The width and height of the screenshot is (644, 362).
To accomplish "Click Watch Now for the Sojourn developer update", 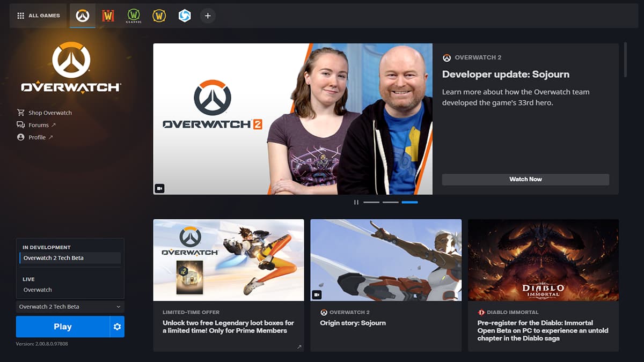I will [x=525, y=179].
